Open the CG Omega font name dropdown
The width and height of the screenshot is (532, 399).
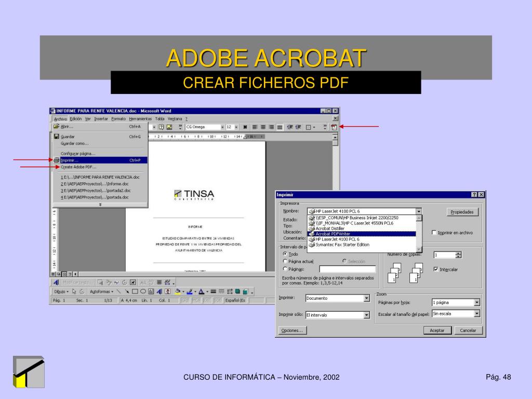click(222, 127)
